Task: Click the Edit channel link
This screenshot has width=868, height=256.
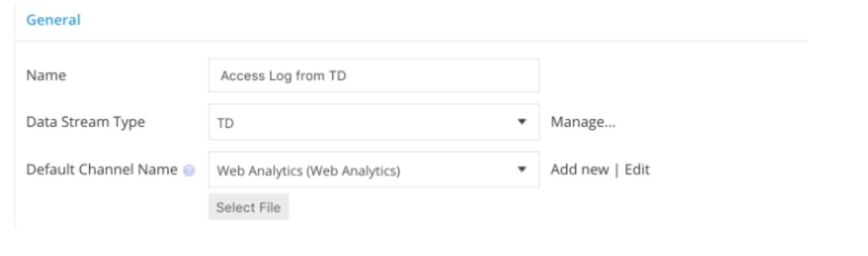Action: (637, 169)
